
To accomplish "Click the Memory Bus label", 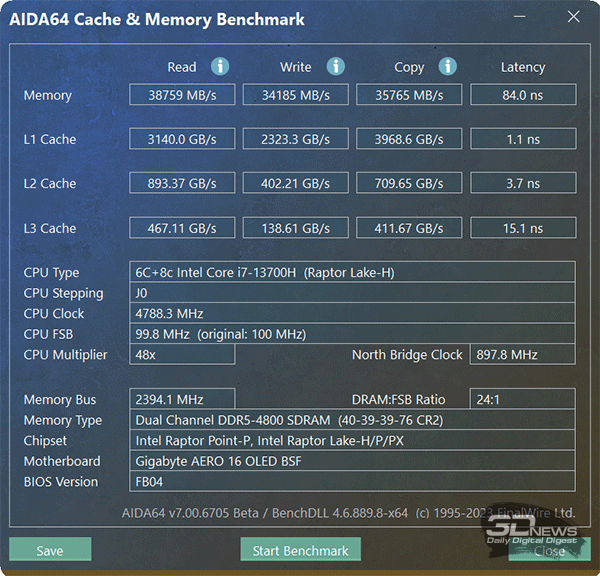I will pos(60,400).
